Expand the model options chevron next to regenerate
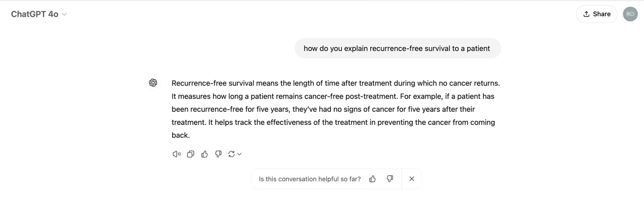Screen dimensions: 644x223 239,154
